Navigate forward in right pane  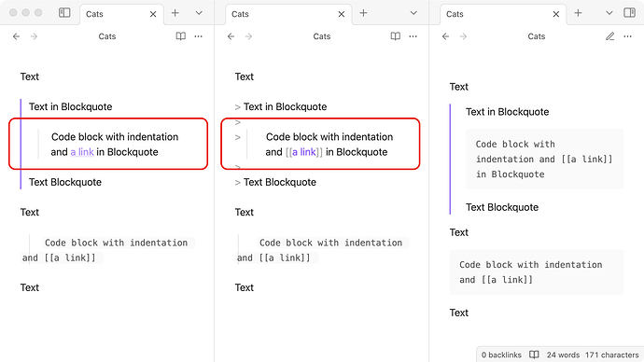point(463,36)
